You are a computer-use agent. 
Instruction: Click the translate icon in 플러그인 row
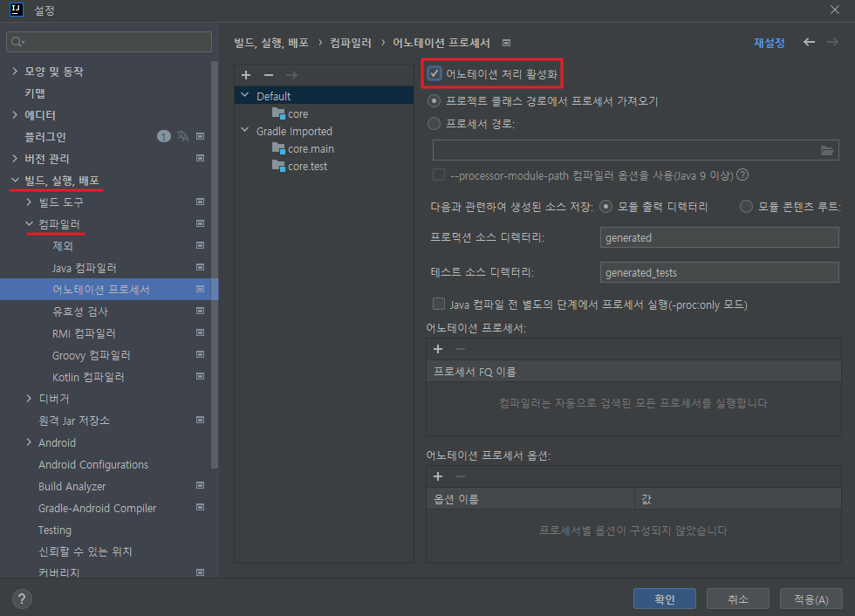click(x=182, y=136)
